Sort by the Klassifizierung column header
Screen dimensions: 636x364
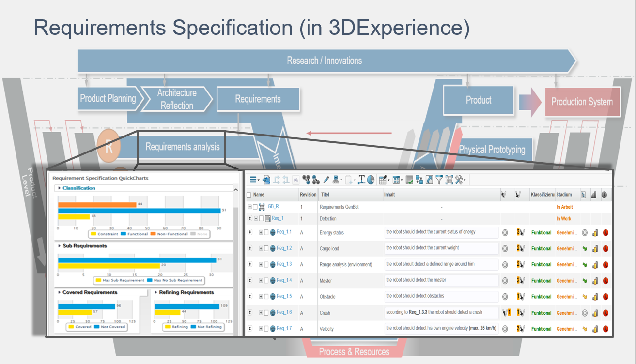click(x=543, y=195)
